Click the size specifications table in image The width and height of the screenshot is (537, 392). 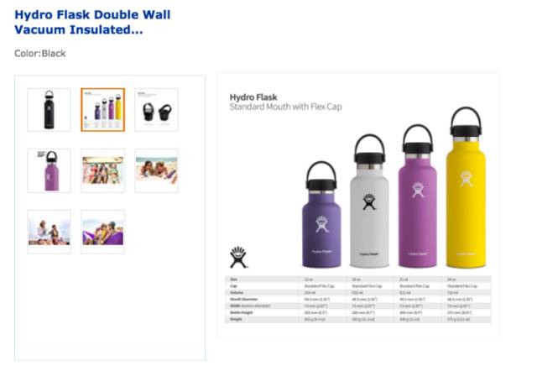(x=358, y=299)
